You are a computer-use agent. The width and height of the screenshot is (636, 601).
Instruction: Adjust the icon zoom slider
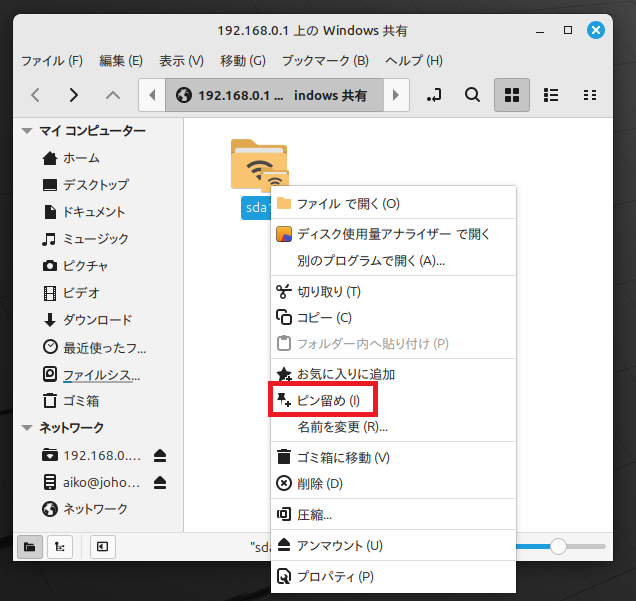(558, 547)
